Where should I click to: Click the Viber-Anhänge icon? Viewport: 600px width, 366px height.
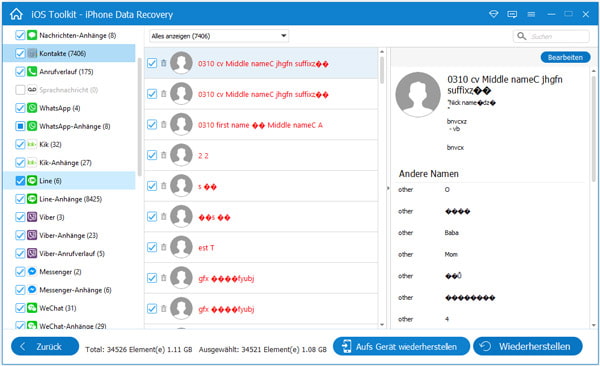32,235
